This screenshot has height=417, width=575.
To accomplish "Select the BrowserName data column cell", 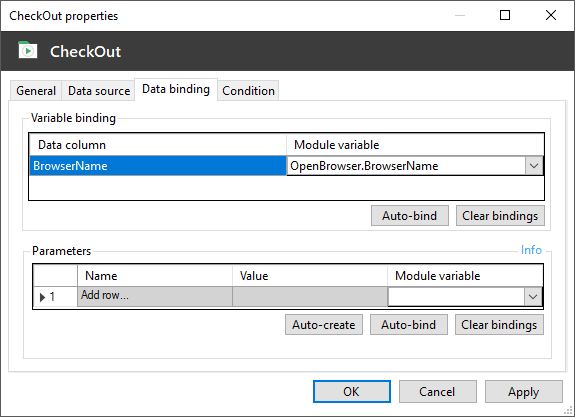I will pyautogui.click(x=158, y=166).
